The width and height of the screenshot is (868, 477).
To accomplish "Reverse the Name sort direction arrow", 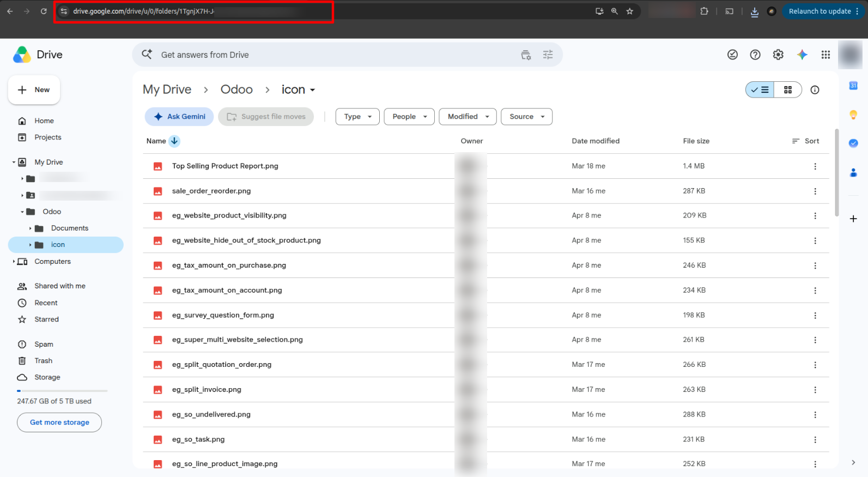I will [x=174, y=141].
